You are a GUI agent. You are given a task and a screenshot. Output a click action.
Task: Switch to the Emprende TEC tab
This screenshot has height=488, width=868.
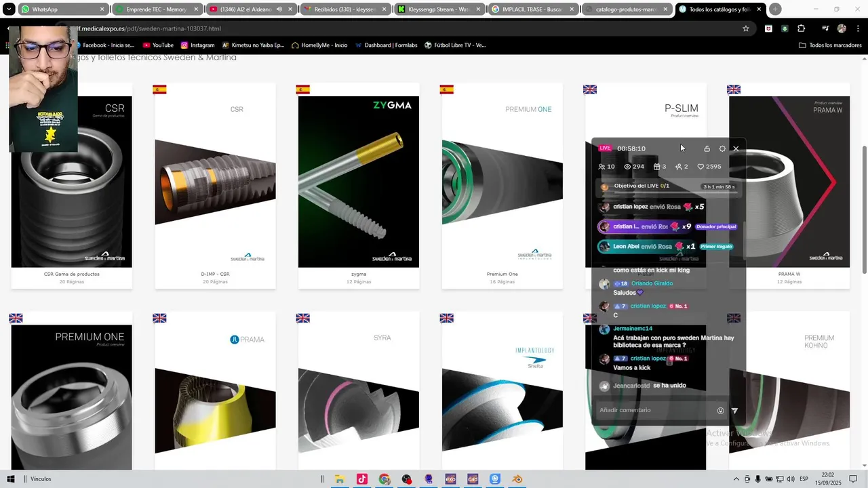click(157, 9)
